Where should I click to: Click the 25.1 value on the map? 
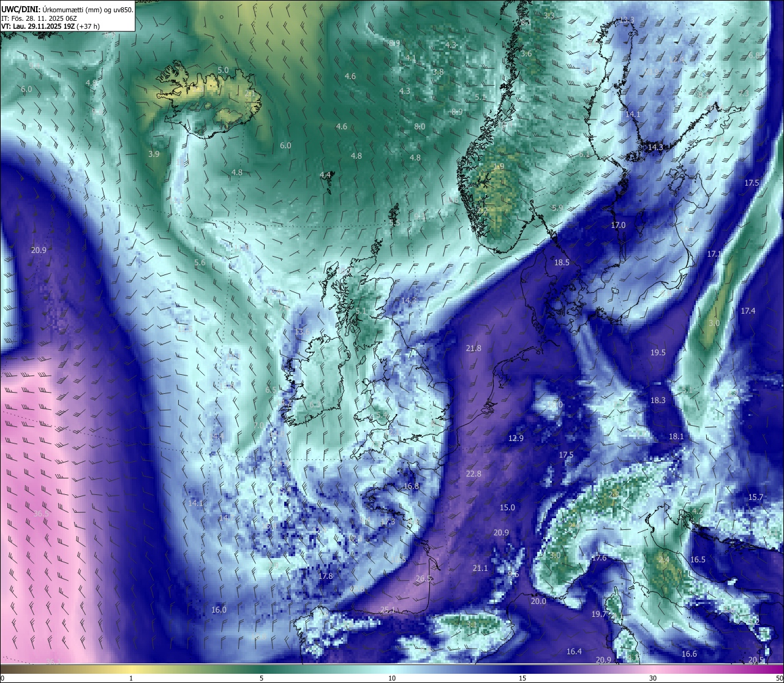[x=388, y=610]
